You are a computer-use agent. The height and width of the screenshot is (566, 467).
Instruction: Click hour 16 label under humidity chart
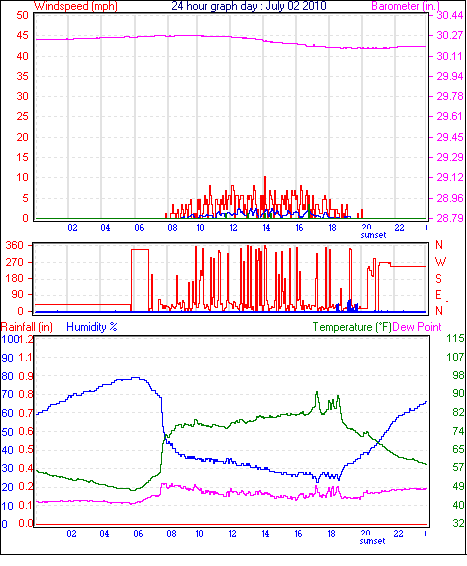(298, 534)
